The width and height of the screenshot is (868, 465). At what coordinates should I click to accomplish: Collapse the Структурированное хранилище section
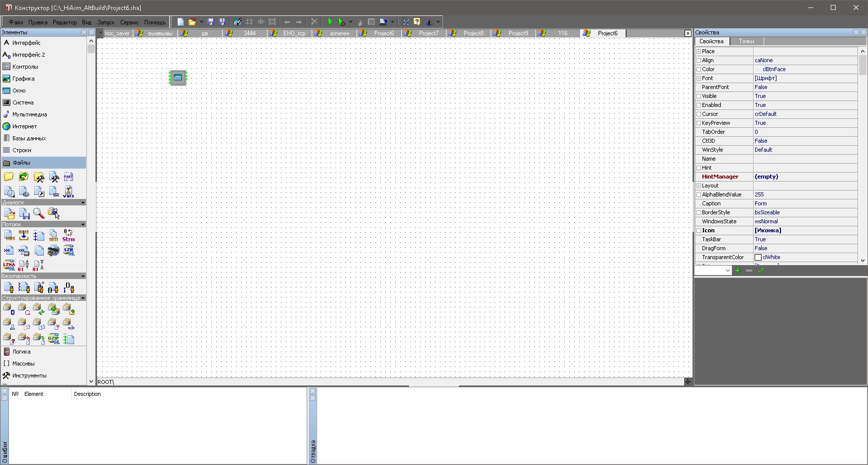[83, 298]
